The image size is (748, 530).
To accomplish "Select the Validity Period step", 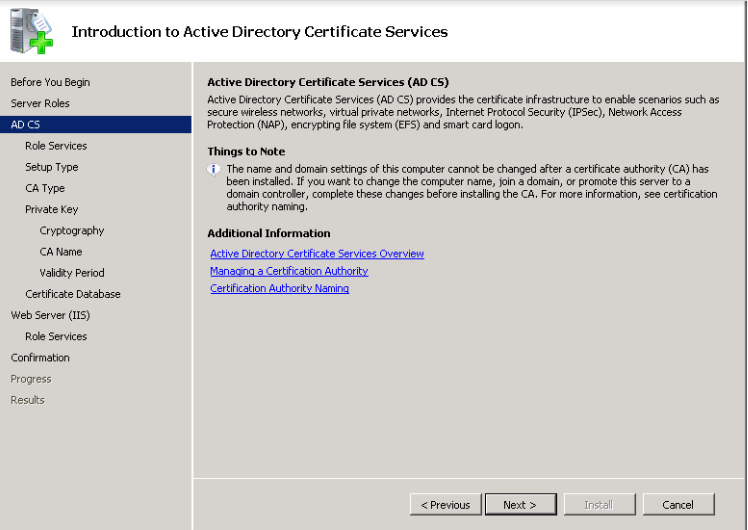I will [x=72, y=272].
